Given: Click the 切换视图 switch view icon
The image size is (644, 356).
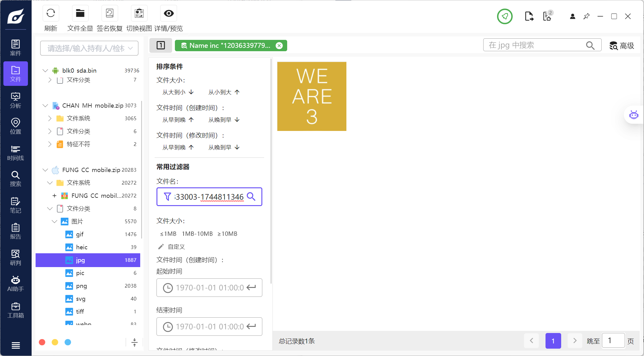Looking at the screenshot, I should click(x=139, y=13).
